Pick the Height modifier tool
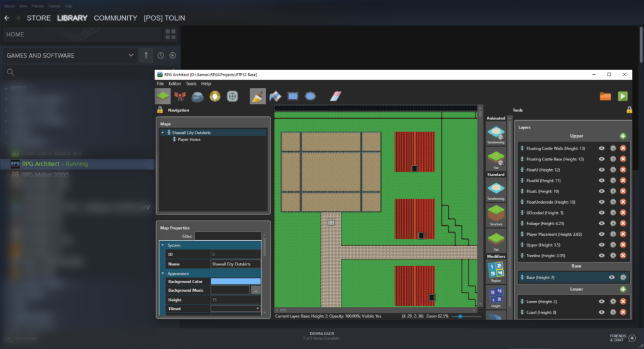The height and width of the screenshot is (349, 644). [496, 297]
